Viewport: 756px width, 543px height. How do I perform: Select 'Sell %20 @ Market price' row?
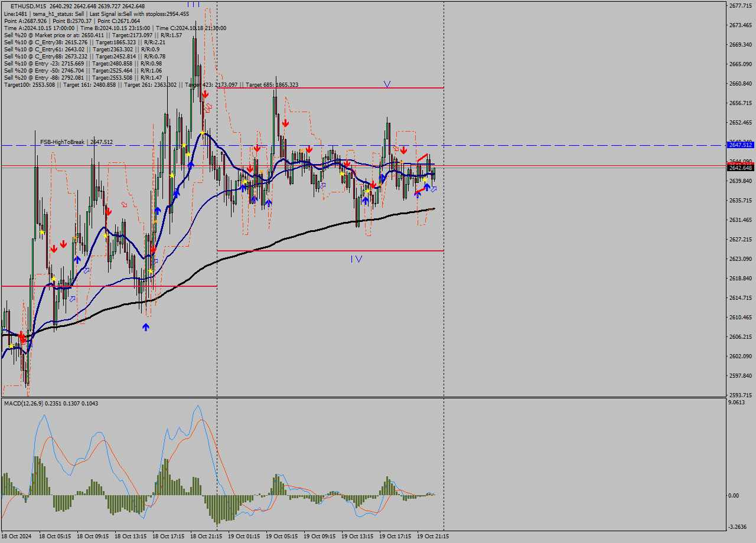[x=93, y=35]
